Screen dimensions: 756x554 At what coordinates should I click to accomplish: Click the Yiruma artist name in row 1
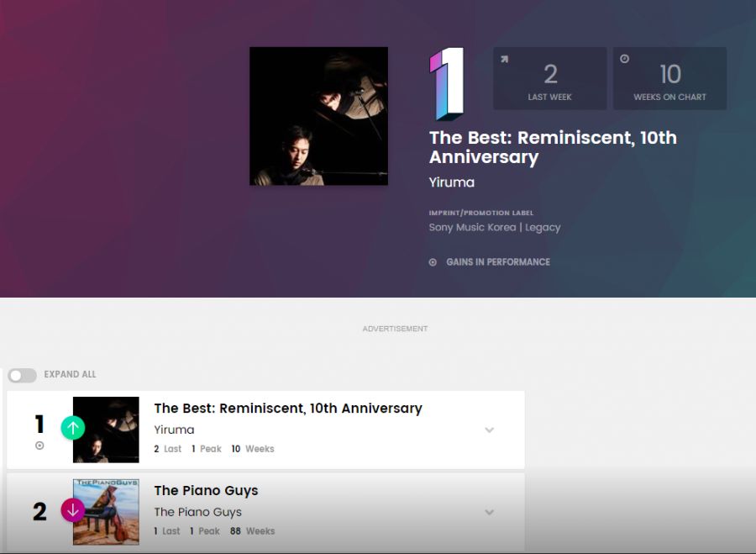[x=174, y=430]
